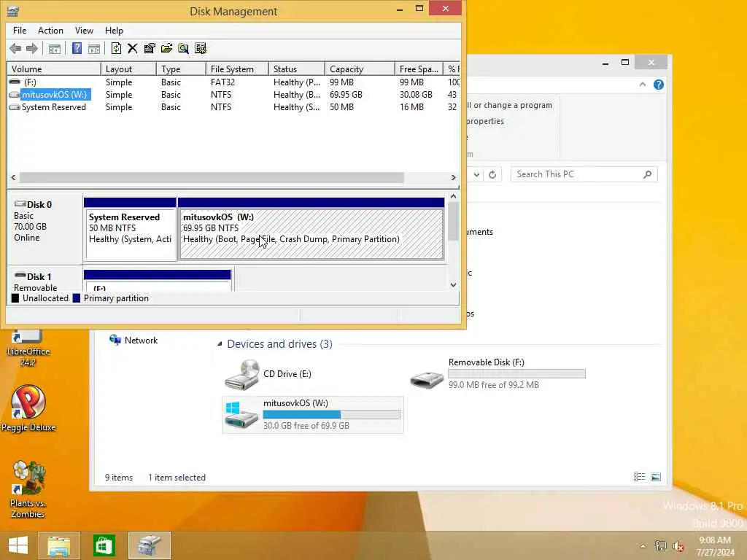Viewport: 747px width, 560px height.
Task: Open the LibreOffice 24.2 desktop shortcut
Action: [x=28, y=348]
